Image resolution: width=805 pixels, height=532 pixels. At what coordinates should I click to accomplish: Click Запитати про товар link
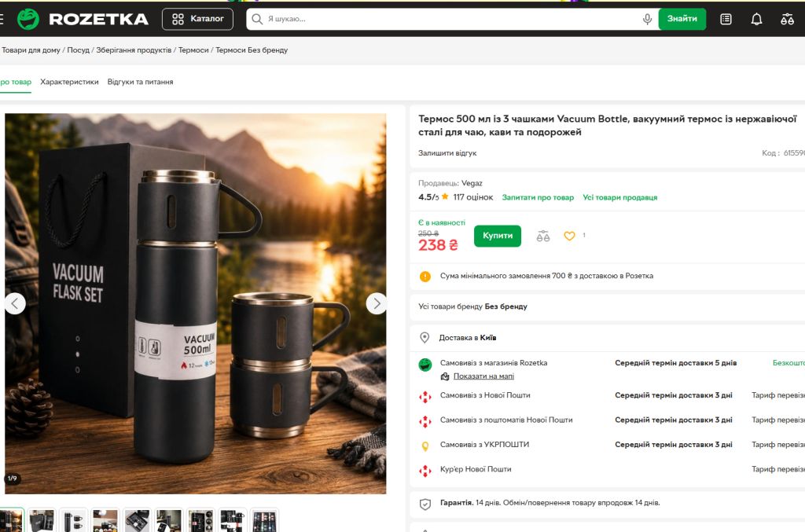538,197
